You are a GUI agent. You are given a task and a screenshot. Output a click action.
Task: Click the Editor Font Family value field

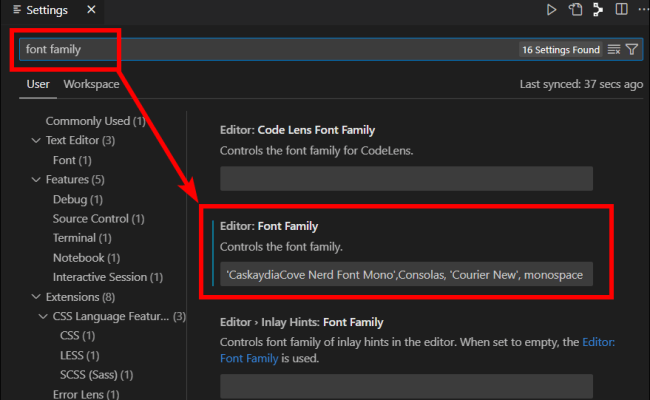(x=406, y=274)
